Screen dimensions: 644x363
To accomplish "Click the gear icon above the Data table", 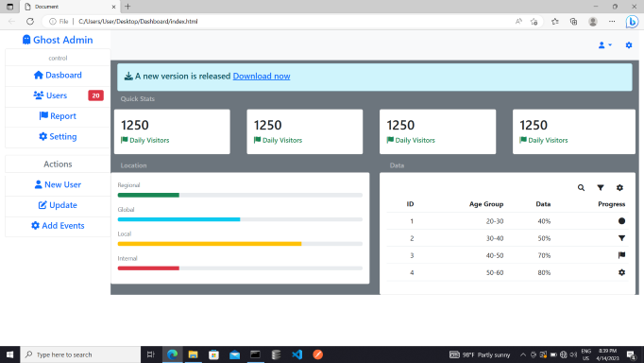I will [619, 187].
